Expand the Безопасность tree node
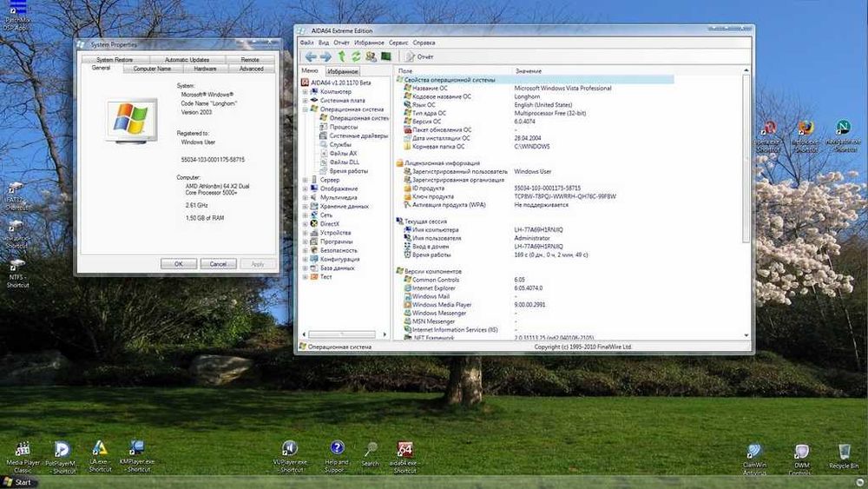The image size is (868, 489). click(305, 250)
